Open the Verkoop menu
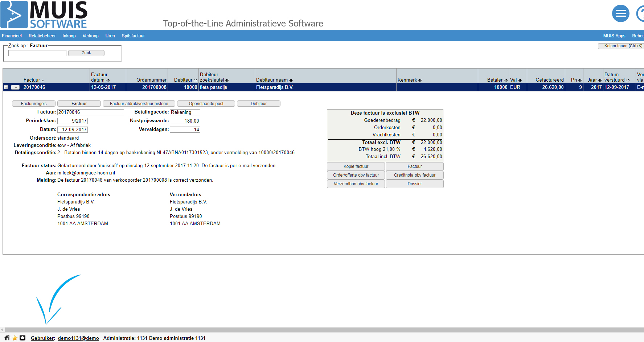 coord(90,36)
